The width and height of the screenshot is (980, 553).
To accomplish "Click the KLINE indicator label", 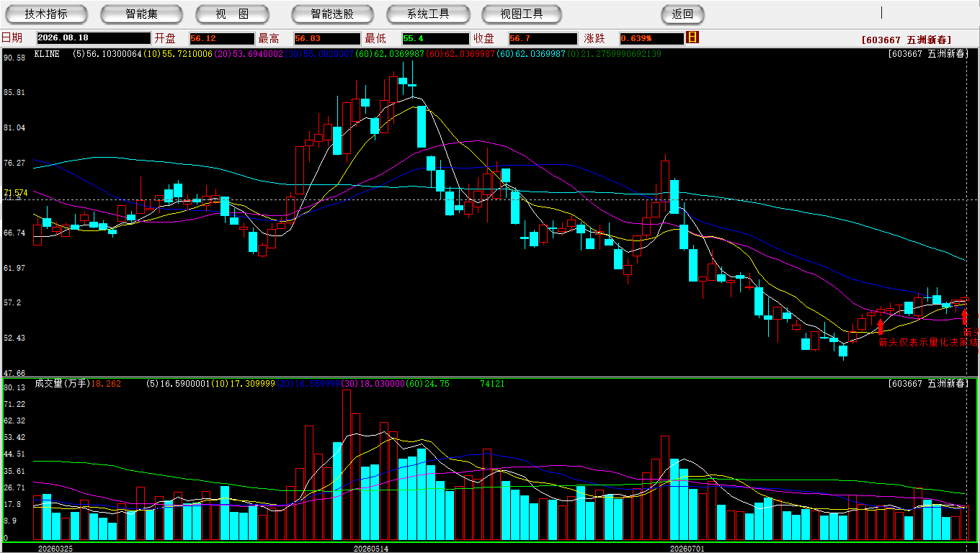I will (47, 54).
